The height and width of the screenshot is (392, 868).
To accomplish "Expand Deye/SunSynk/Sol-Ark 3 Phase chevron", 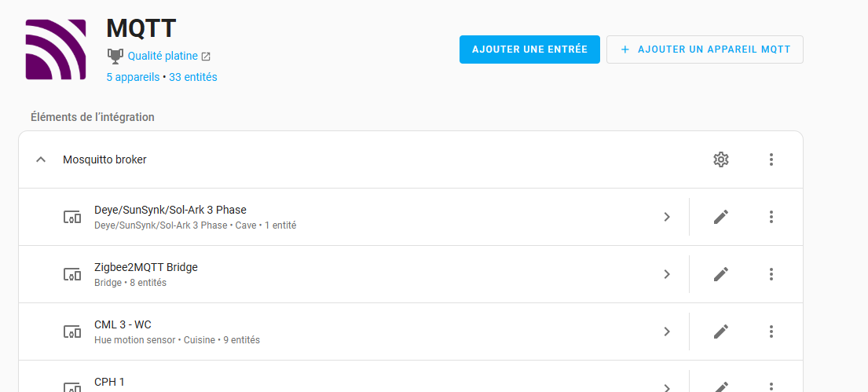I will pyautogui.click(x=666, y=217).
